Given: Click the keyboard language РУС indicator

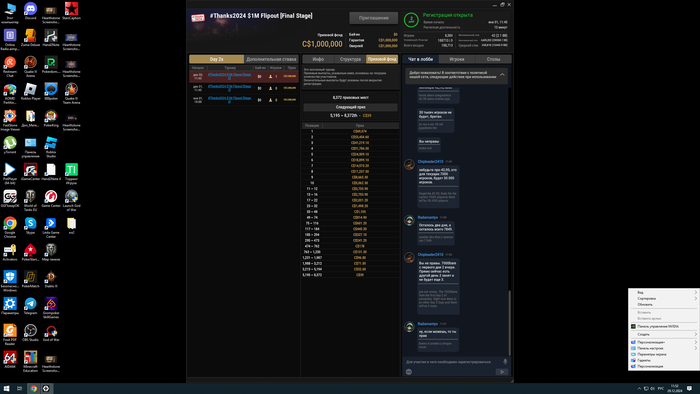Looking at the screenshot, I should point(661,389).
